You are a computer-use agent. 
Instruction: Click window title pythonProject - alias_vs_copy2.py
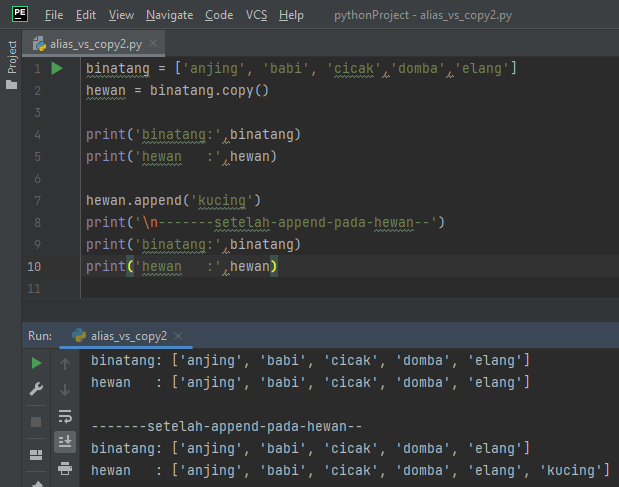(423, 15)
